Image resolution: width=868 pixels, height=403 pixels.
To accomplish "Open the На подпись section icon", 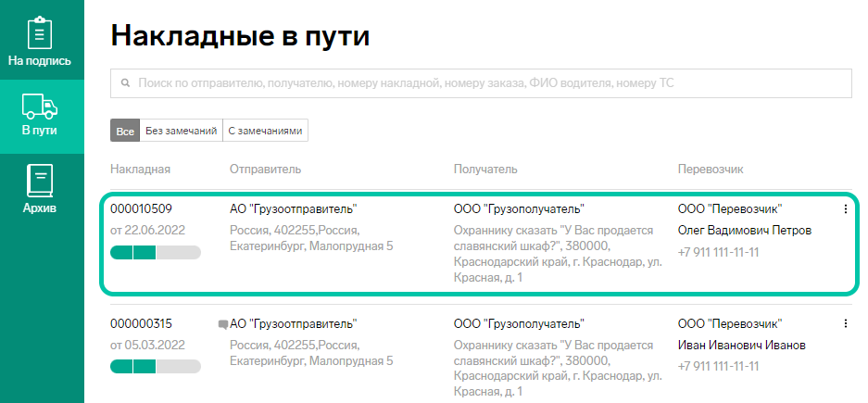I will tap(40, 32).
